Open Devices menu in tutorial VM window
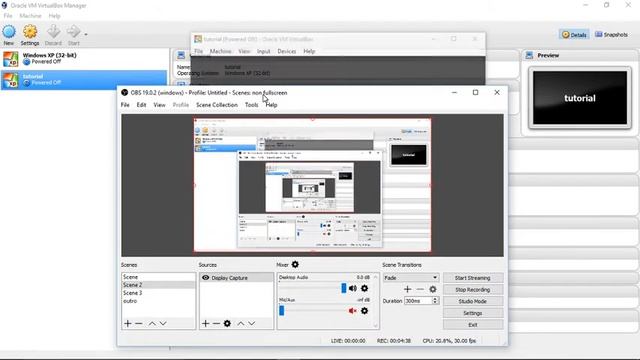The height and width of the screenshot is (360, 640). coord(287,51)
